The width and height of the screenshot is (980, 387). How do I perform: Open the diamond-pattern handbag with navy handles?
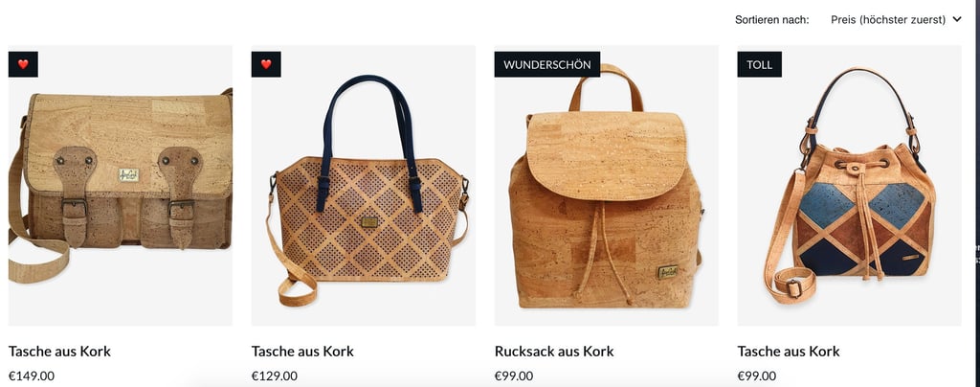(x=364, y=186)
